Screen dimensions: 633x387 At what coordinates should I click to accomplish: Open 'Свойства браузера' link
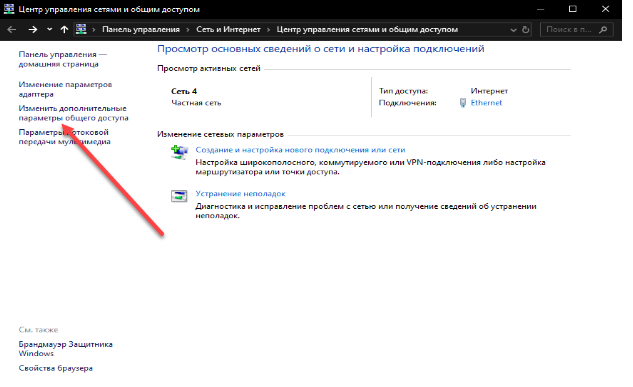tap(56, 368)
